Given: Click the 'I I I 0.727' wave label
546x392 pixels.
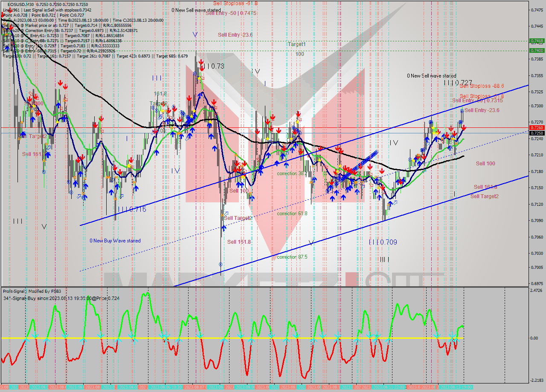Looking at the screenshot, I should (x=458, y=83).
